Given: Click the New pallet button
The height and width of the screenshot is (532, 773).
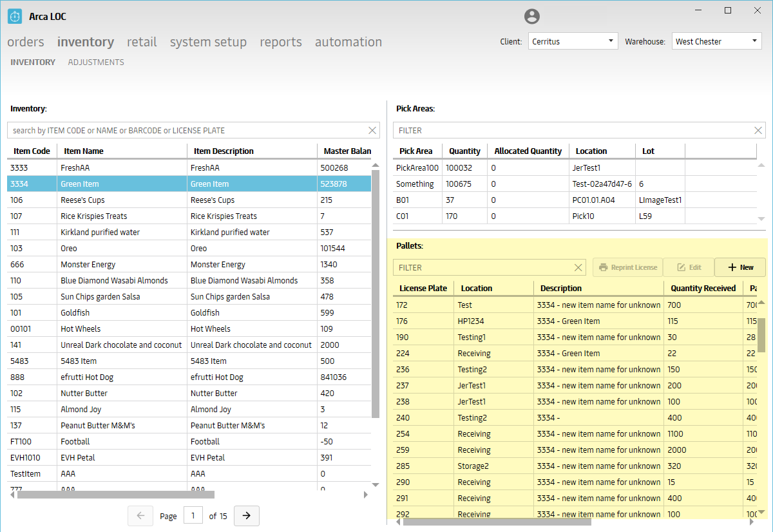Looking at the screenshot, I should [x=740, y=267].
